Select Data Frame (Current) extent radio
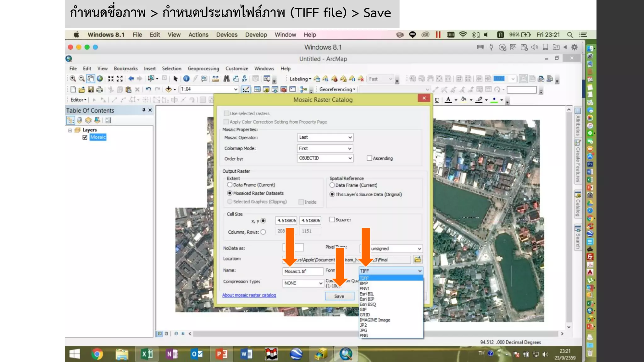 (x=230, y=185)
